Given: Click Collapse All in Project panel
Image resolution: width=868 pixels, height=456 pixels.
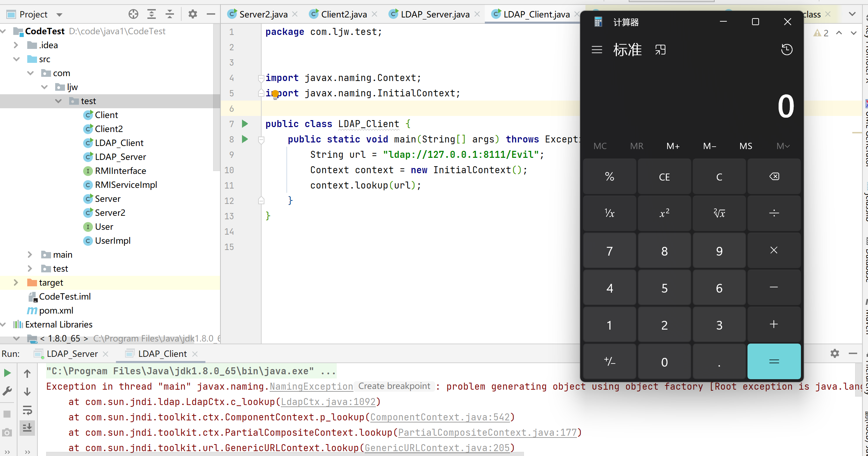Looking at the screenshot, I should [x=170, y=14].
